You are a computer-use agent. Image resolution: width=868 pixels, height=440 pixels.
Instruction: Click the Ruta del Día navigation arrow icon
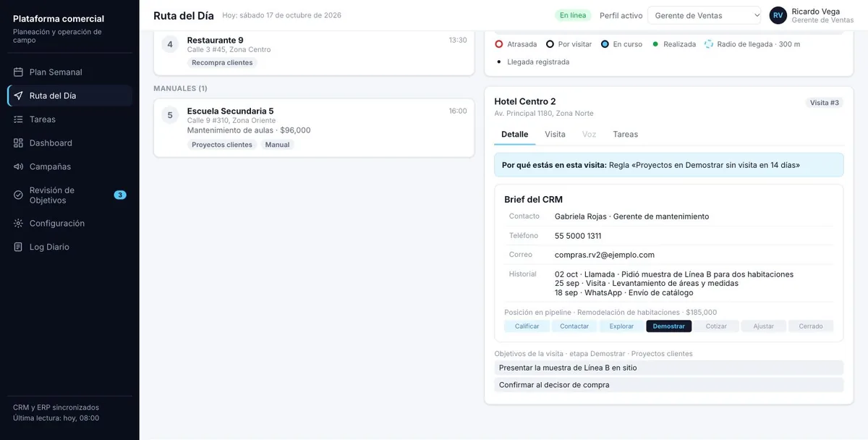tap(18, 96)
